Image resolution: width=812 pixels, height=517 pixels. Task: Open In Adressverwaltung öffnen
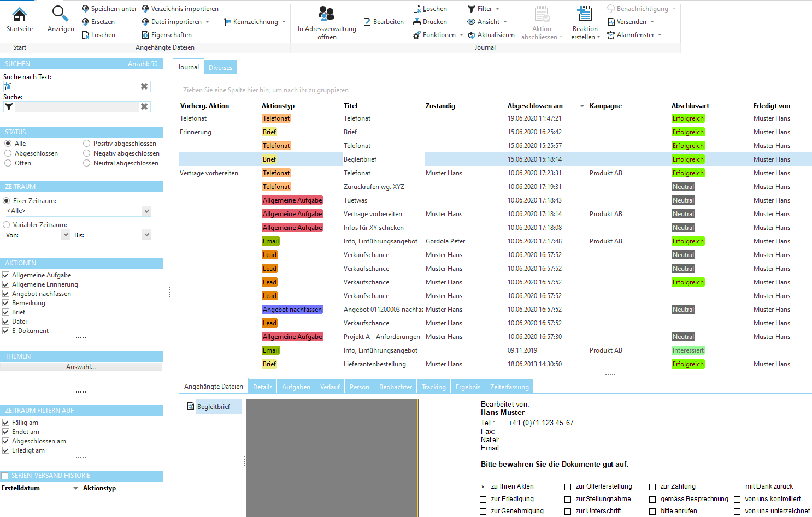click(x=326, y=14)
